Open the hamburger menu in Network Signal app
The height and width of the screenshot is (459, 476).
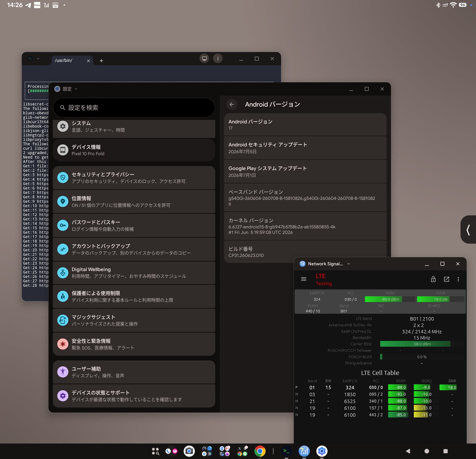point(303,279)
